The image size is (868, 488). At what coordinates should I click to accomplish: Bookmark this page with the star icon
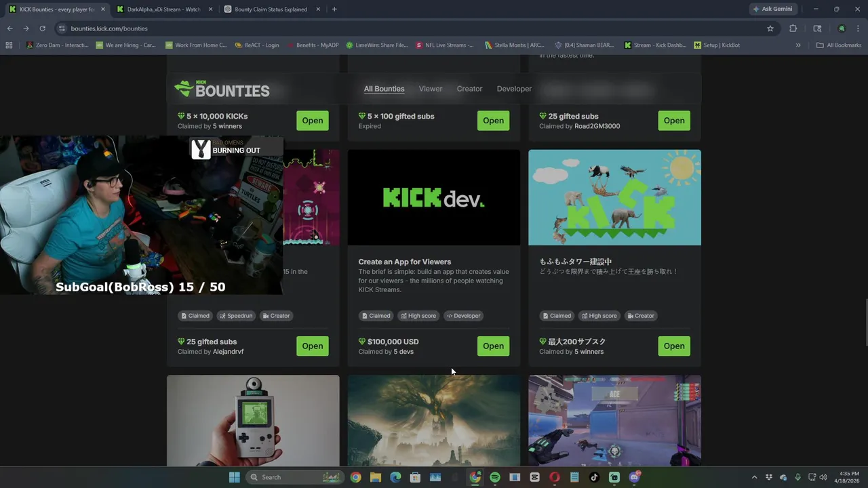click(x=770, y=28)
